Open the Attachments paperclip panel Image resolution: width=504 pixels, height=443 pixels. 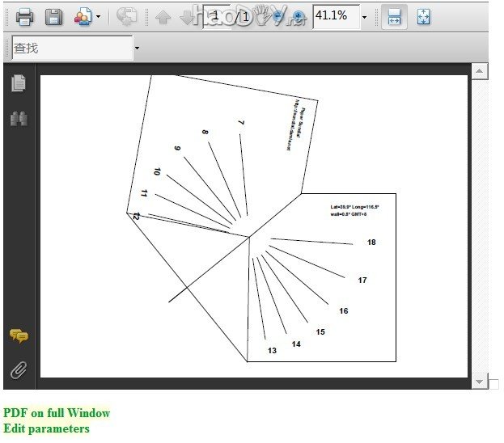(18, 370)
